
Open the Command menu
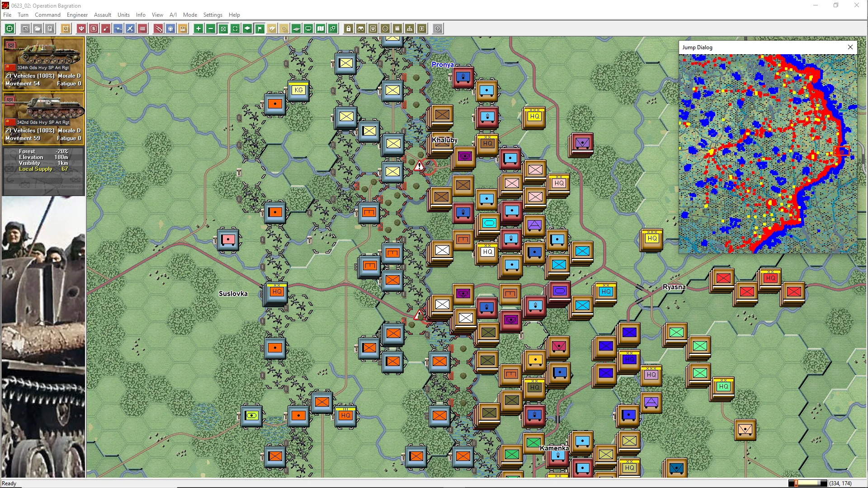[x=47, y=14]
